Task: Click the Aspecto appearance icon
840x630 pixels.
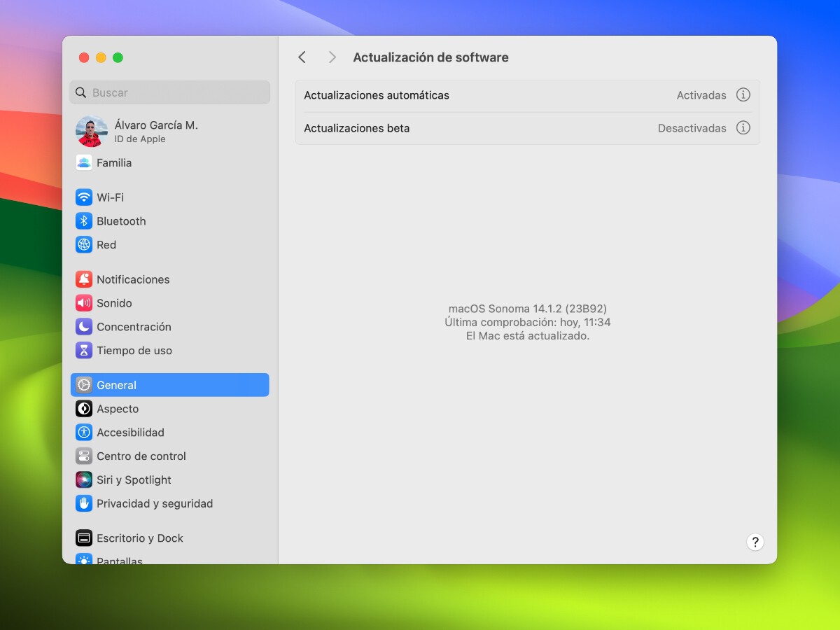Action: pyautogui.click(x=83, y=408)
